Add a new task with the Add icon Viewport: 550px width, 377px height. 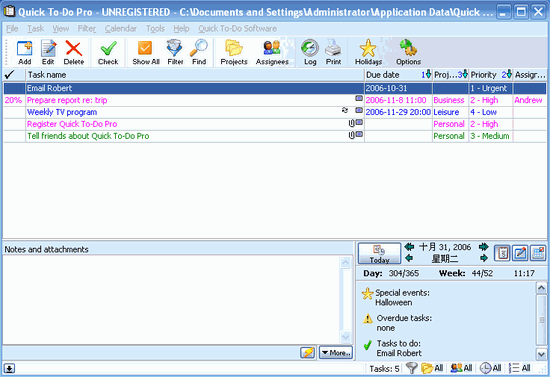[25, 53]
